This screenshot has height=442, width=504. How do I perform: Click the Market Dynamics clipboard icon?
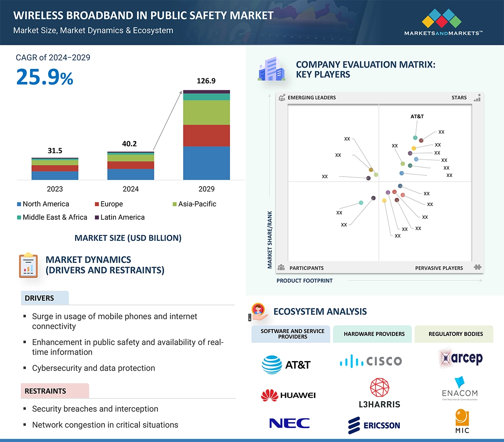coord(28,265)
